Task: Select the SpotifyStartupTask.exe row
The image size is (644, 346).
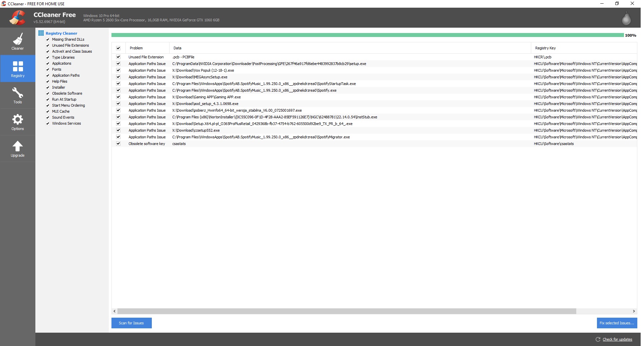Action: (x=374, y=84)
